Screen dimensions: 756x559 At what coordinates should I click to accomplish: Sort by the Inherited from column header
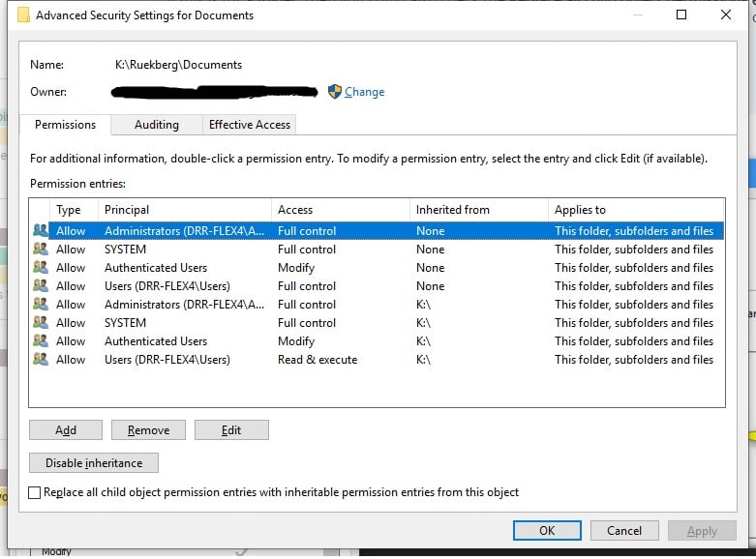click(x=479, y=210)
